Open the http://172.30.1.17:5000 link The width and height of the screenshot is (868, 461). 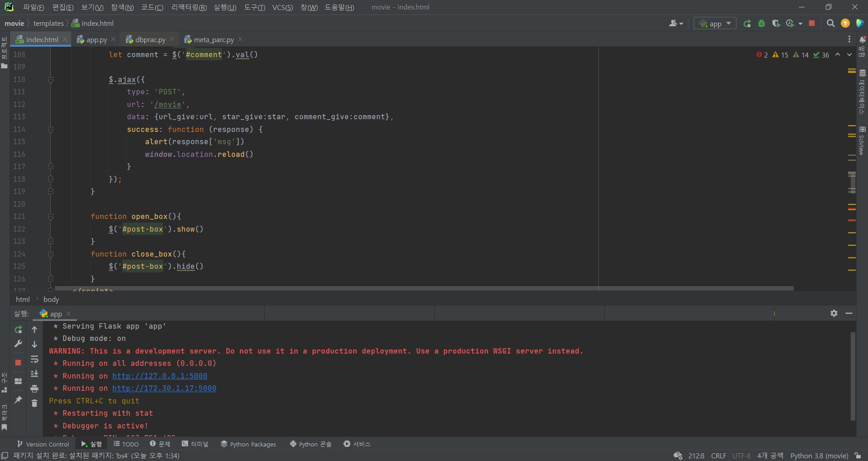[164, 388]
